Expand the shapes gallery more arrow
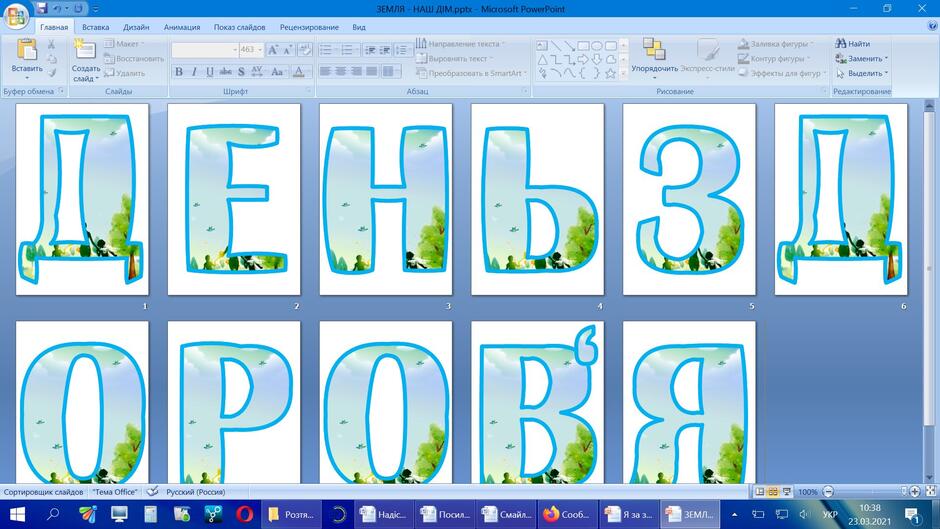 click(x=623, y=73)
